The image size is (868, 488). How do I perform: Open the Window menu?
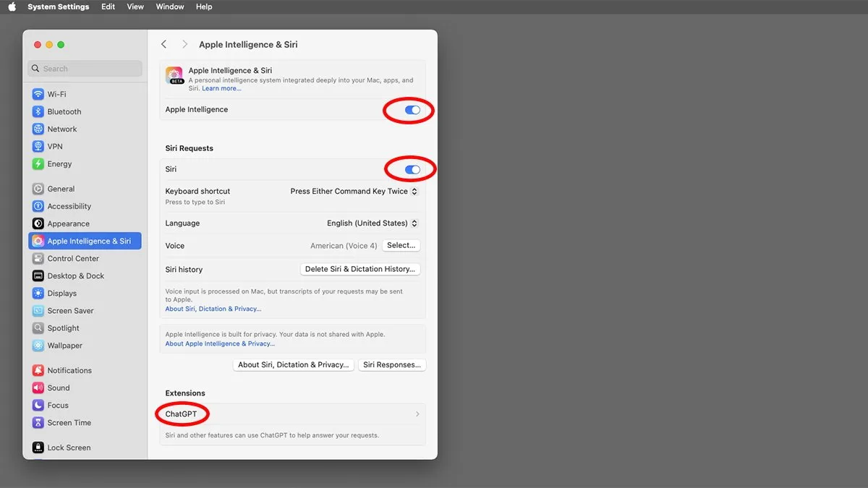pyautogui.click(x=169, y=6)
